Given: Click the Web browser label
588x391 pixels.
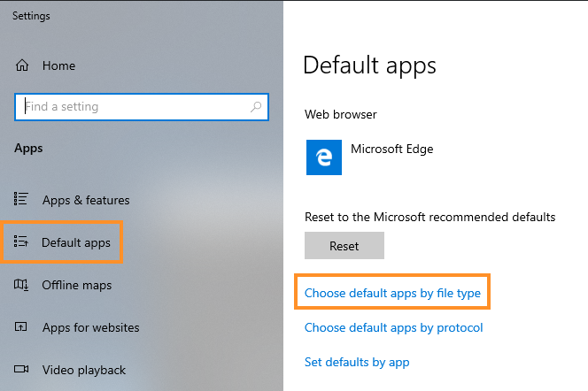Looking at the screenshot, I should (x=341, y=114).
